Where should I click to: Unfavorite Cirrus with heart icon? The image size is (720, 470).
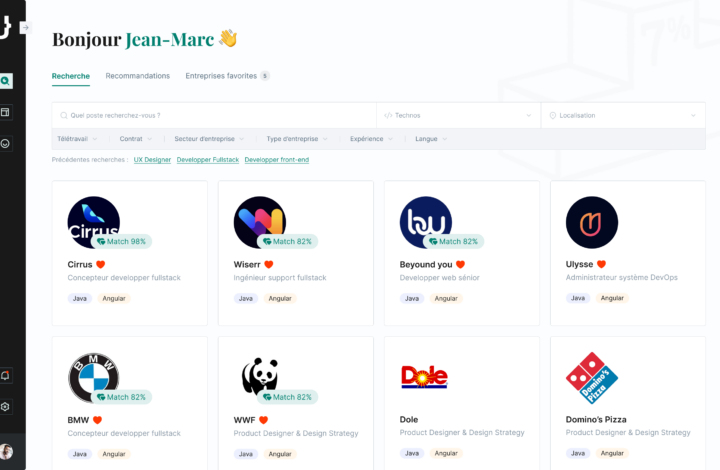[101, 264]
